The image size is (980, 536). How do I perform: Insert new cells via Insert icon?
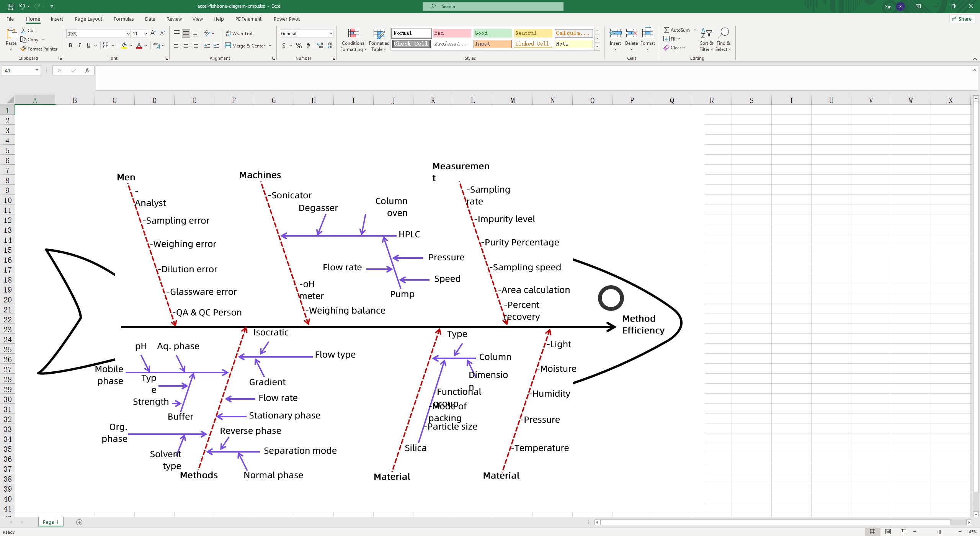coord(615,36)
